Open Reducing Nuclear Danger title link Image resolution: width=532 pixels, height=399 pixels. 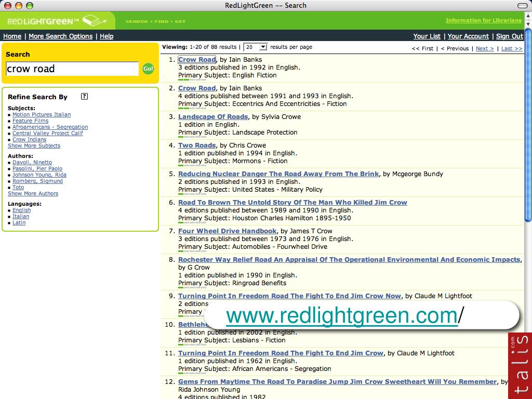click(278, 174)
